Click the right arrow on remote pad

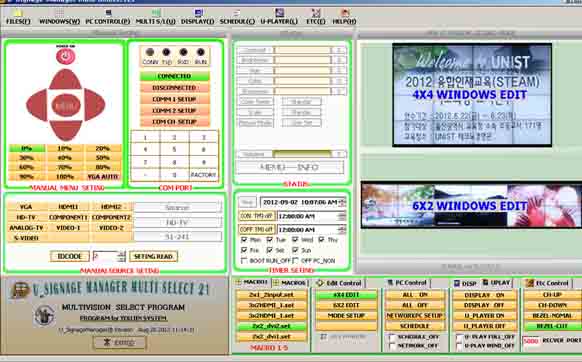pos(95,105)
